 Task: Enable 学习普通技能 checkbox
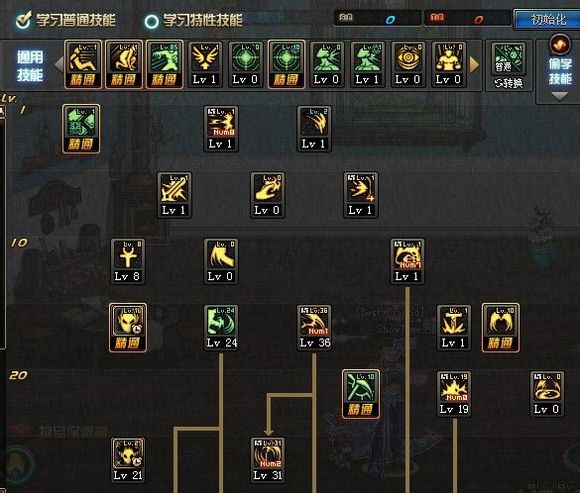coord(24,20)
